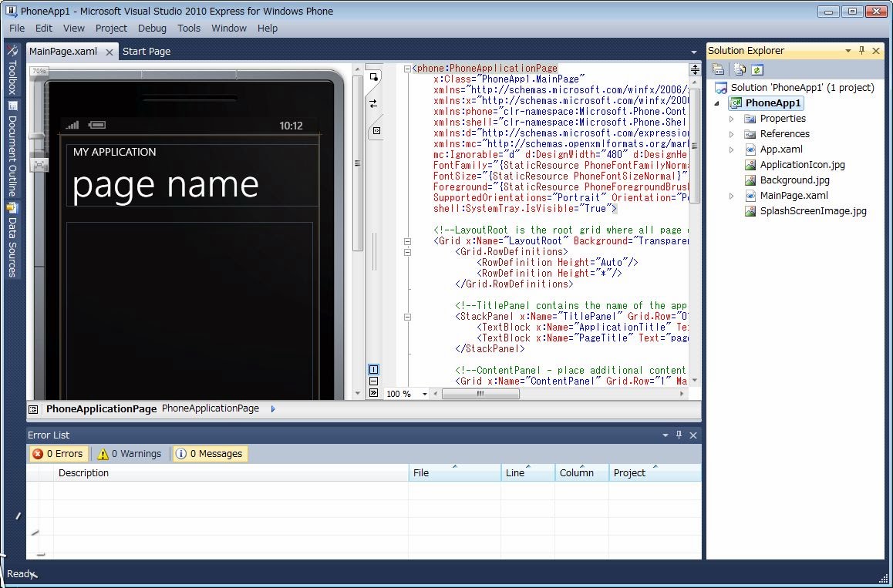Click the document outline icon beside PhoneApplicationPage breadcrumb
This screenshot has height=588, width=893.
34,409
